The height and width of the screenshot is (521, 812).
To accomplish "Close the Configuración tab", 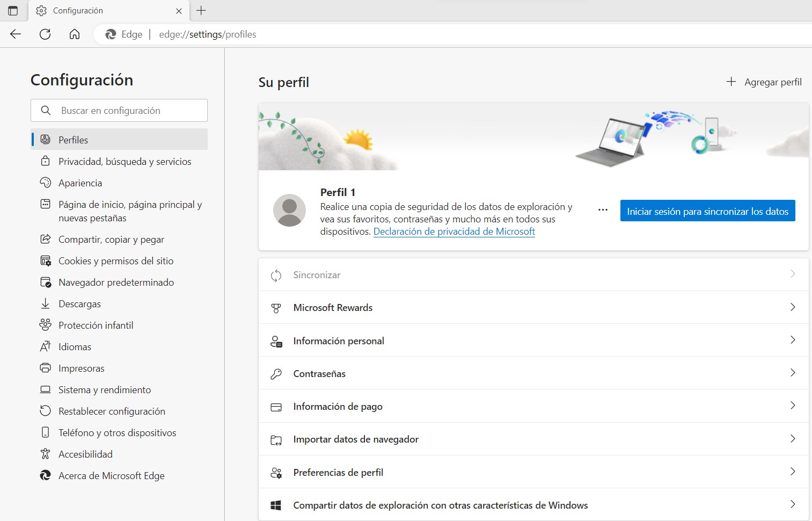I will [x=179, y=11].
